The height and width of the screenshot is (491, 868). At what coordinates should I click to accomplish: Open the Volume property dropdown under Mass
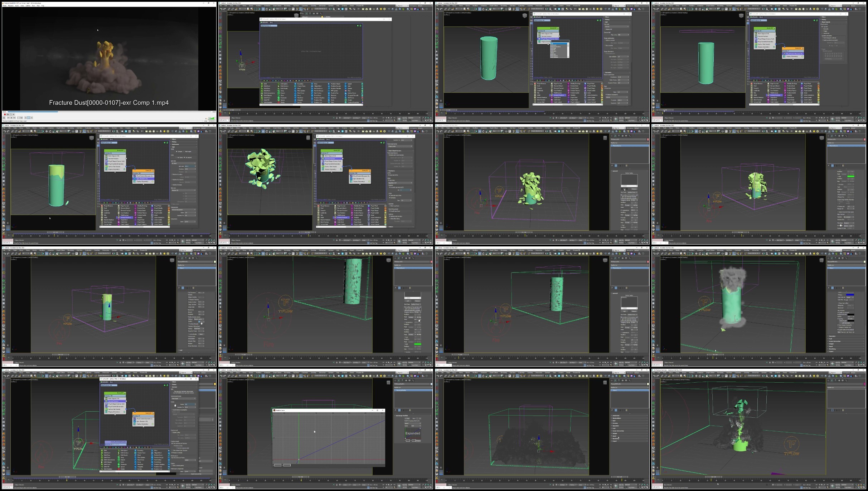coord(617,97)
